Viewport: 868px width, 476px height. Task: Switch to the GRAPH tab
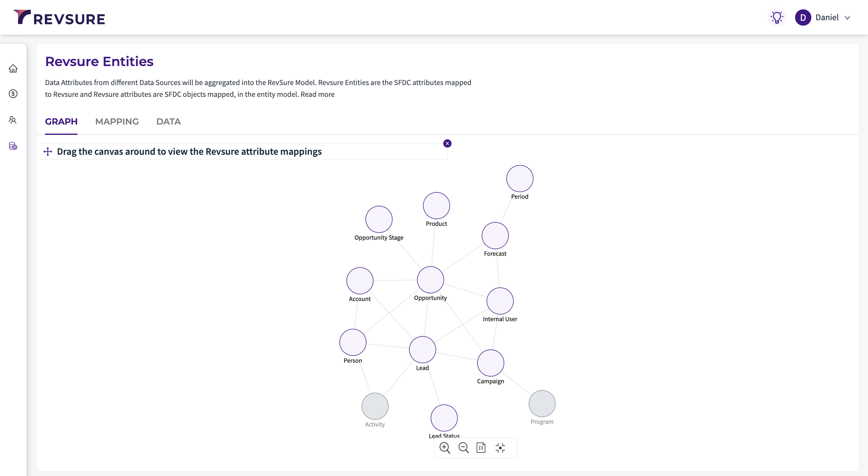(61, 122)
